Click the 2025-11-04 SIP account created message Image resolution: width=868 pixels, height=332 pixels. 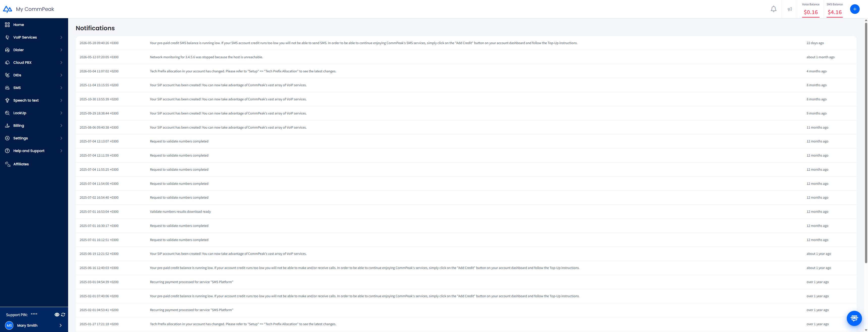click(x=228, y=85)
